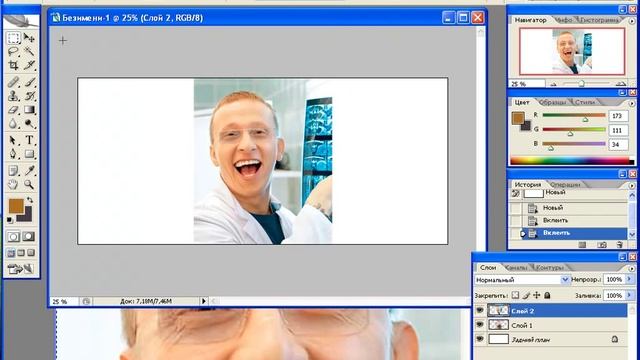Swap foreground and background colors
640x360 pixels.
(30, 200)
